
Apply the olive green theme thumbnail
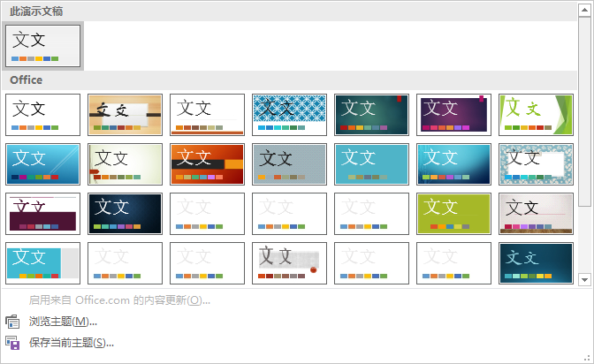[453, 214]
